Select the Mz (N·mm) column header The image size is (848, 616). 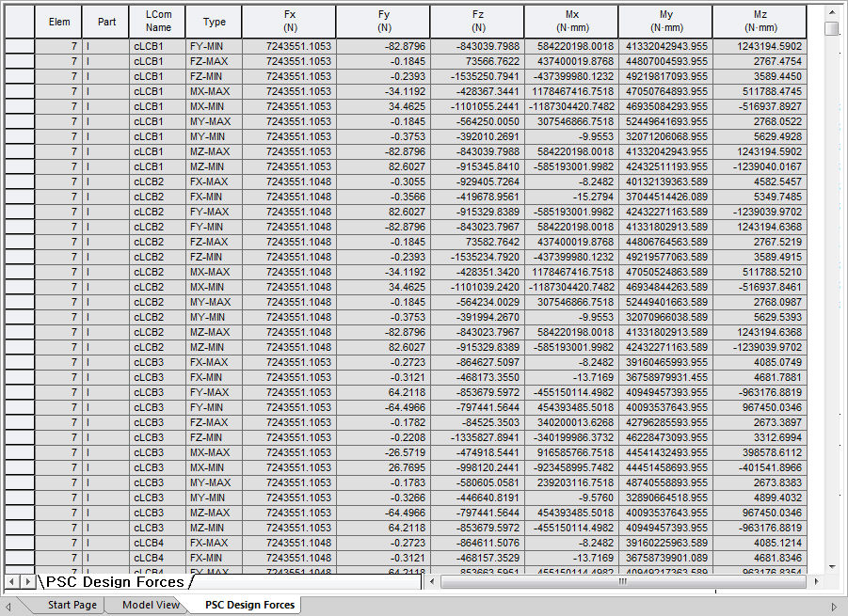(760, 22)
